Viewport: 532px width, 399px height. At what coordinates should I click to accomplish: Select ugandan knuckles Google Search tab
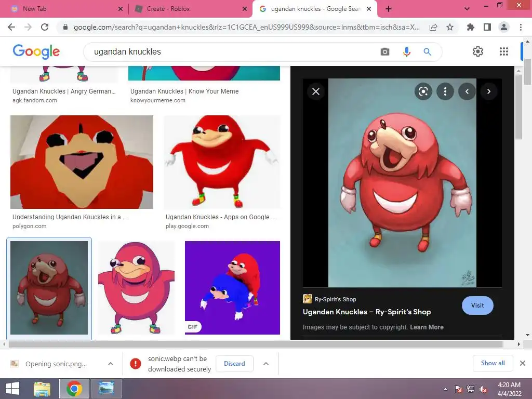(315, 9)
